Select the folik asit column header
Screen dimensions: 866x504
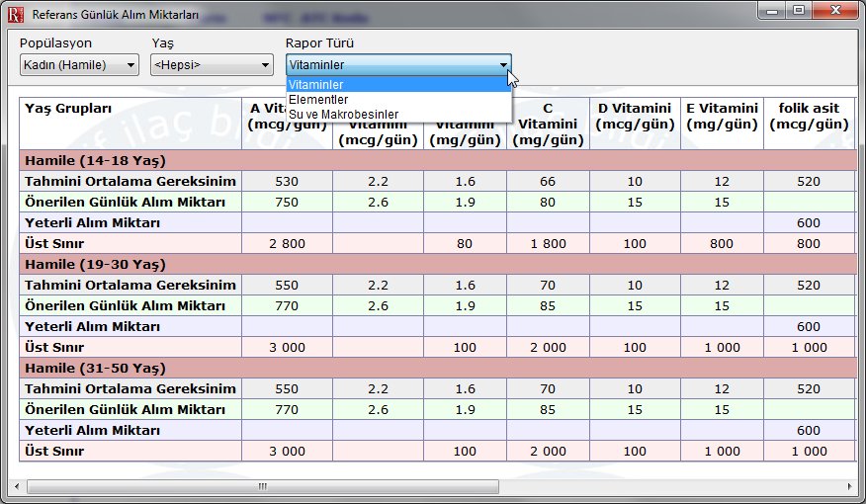pos(809,117)
